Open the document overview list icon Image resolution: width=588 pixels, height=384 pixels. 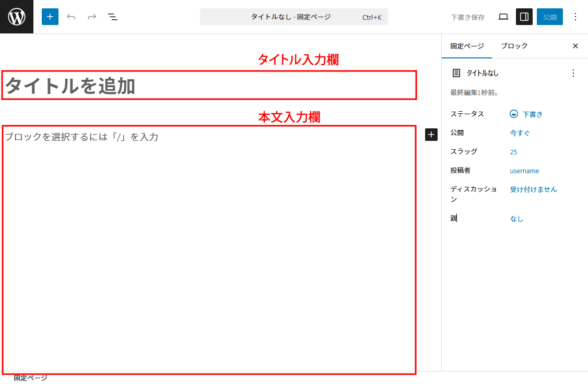point(113,17)
